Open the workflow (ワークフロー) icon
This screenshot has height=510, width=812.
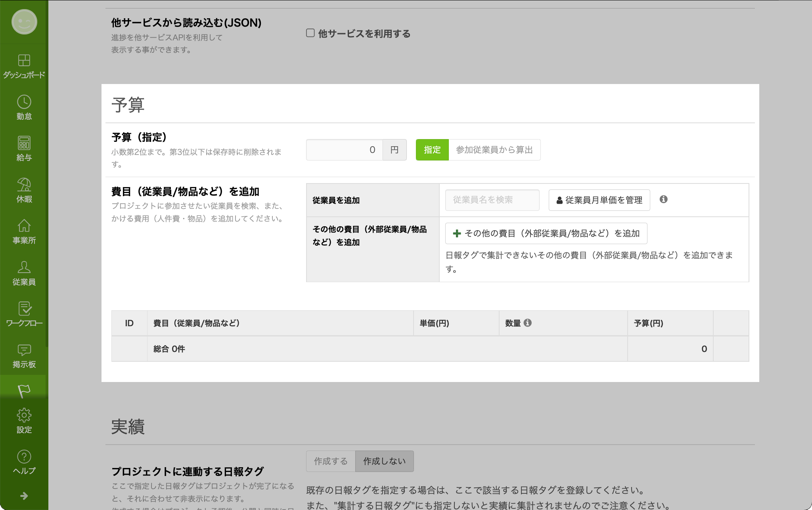click(x=24, y=314)
